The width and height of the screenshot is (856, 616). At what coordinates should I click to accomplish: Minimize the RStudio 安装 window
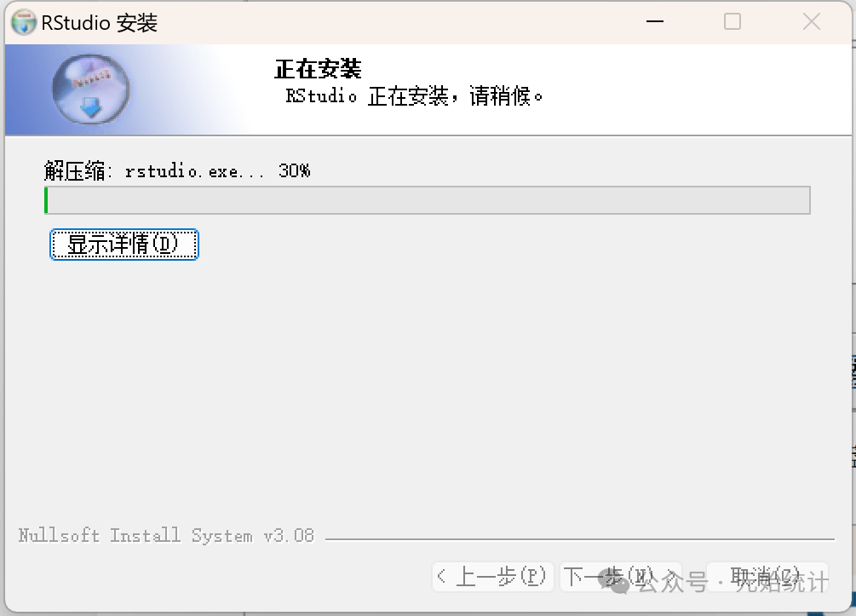pyautogui.click(x=654, y=22)
